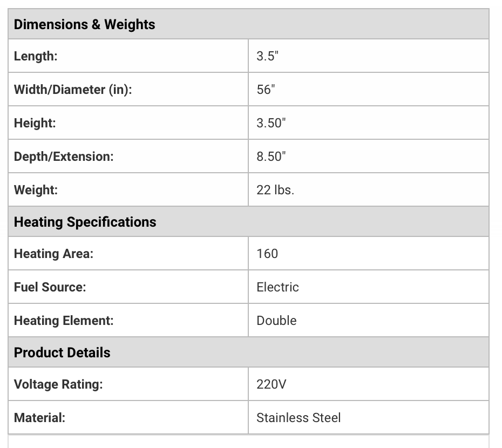Click the Electric fuel source value

(277, 287)
